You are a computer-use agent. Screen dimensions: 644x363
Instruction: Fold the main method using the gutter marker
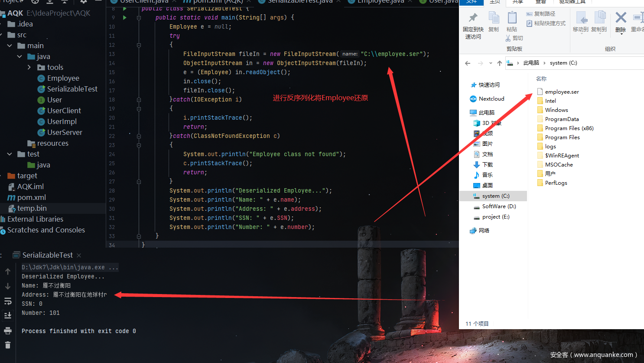point(139,18)
